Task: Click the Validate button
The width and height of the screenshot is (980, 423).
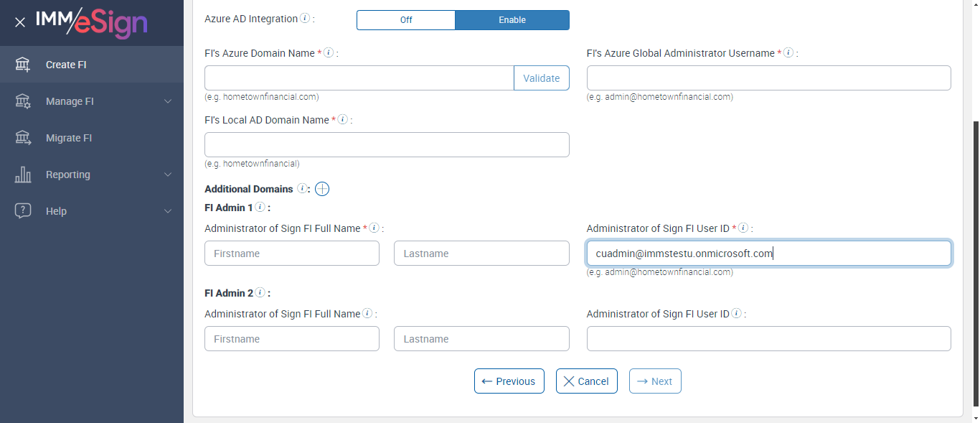Action: 541,78
